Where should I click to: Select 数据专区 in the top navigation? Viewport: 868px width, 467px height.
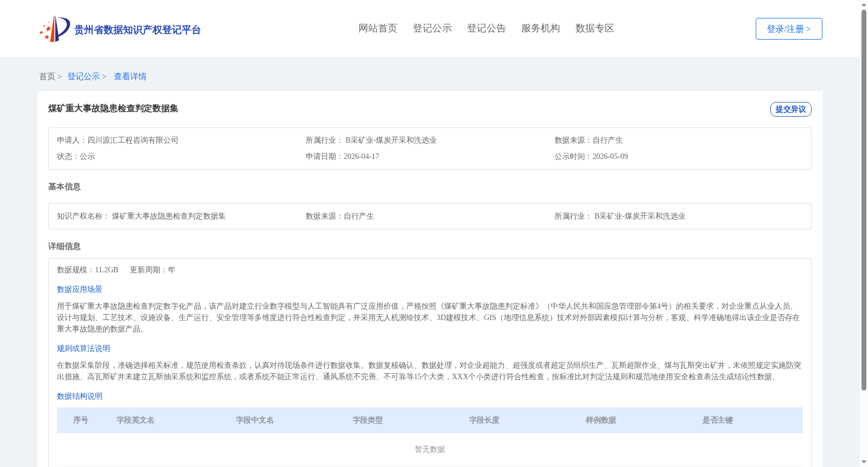coord(595,28)
